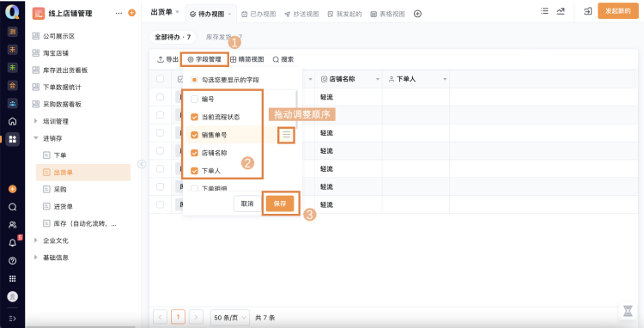
Task: Switch to the 我发起的 tab
Action: pyautogui.click(x=344, y=14)
